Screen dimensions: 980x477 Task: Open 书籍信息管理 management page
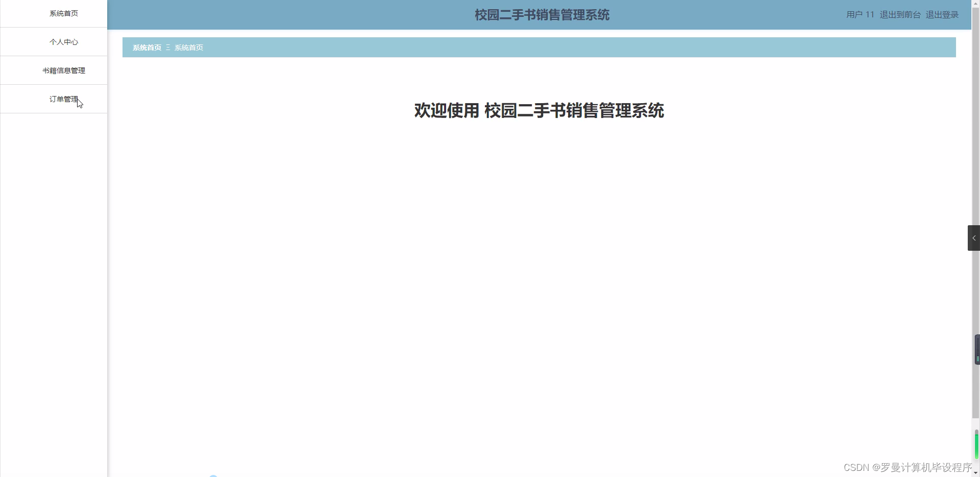[63, 70]
